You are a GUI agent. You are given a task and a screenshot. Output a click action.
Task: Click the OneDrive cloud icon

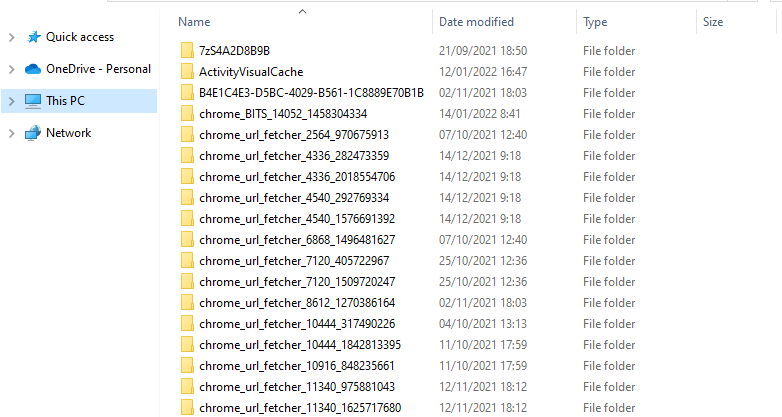(33, 69)
